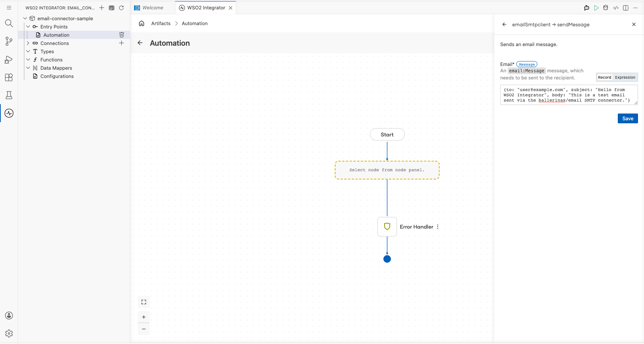
Task: Zoom in on the diagram canvas
Action: (144, 317)
